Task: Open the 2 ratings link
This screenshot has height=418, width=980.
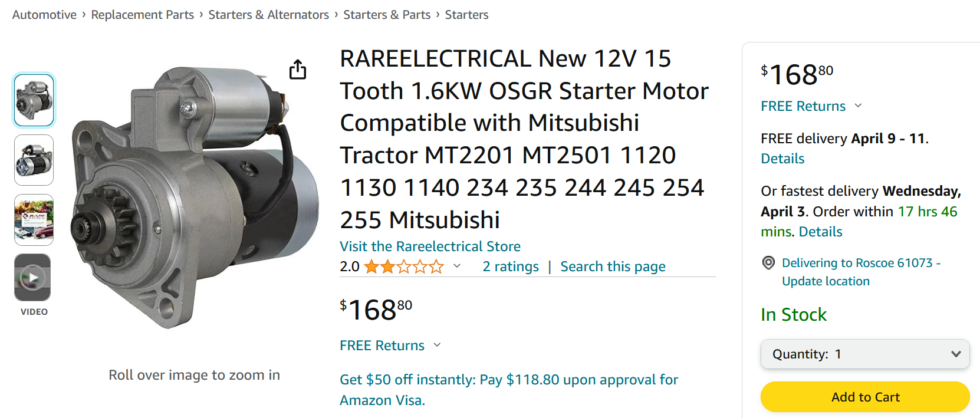Action: [x=511, y=266]
